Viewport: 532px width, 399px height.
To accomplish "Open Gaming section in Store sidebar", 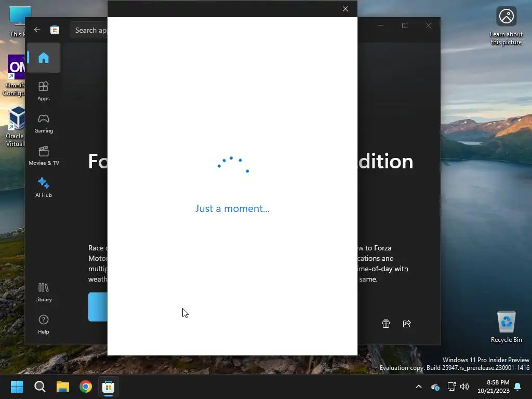I will [44, 123].
